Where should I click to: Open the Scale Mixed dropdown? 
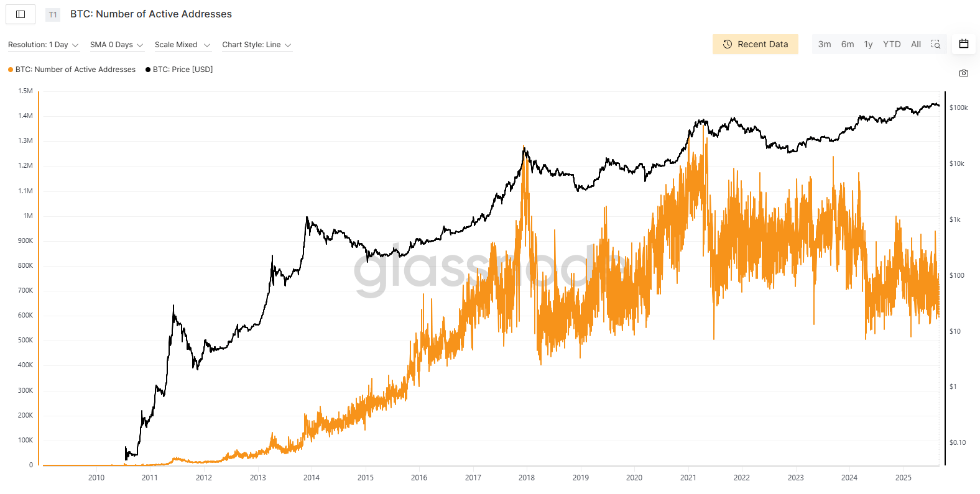click(x=182, y=44)
